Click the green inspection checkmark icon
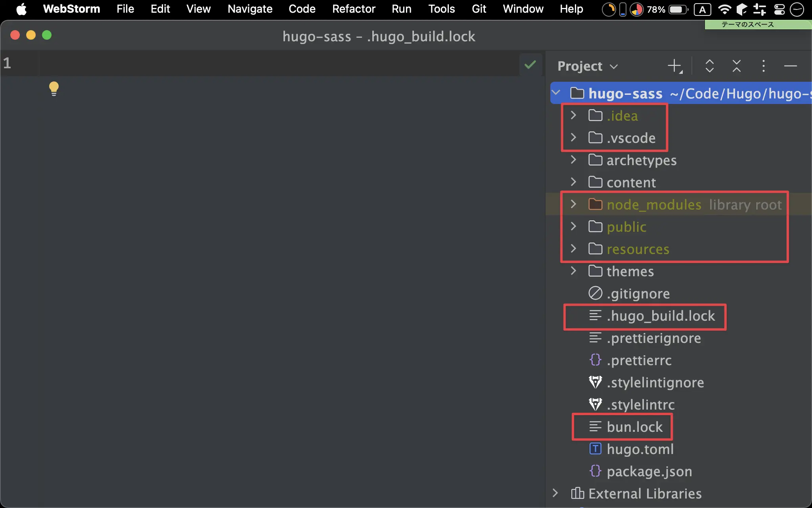Viewport: 812px width, 508px height. [x=530, y=64]
